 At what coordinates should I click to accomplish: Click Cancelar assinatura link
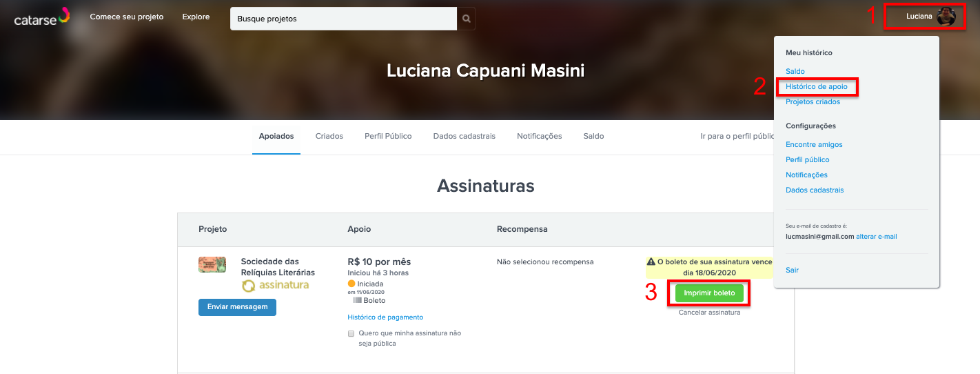(x=709, y=313)
